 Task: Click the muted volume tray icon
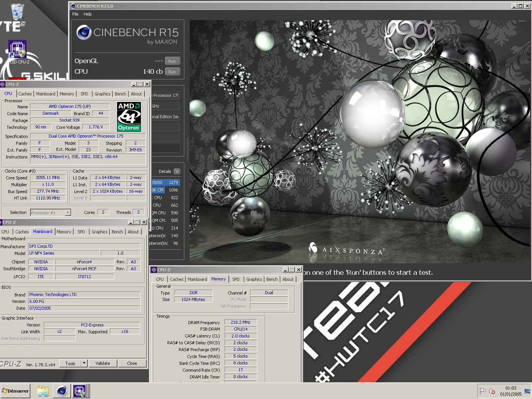click(x=492, y=391)
